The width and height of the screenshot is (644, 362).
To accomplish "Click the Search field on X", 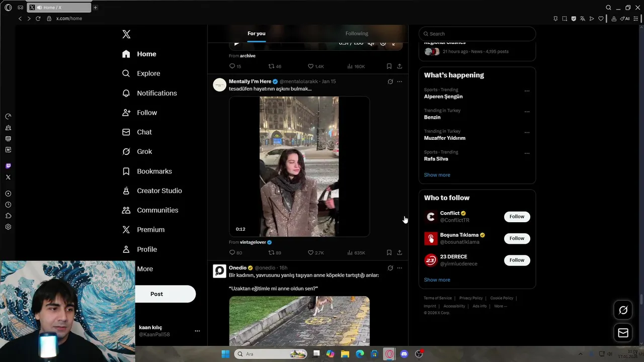I will [477, 34].
